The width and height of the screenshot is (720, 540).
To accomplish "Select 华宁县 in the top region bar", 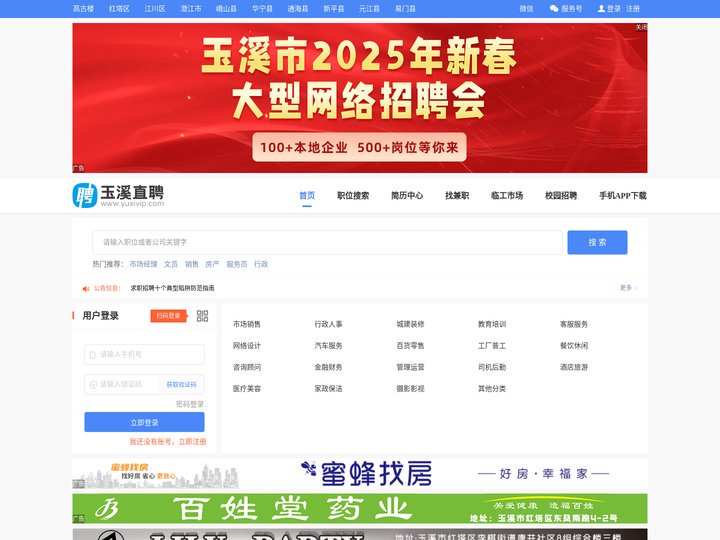I will (262, 9).
